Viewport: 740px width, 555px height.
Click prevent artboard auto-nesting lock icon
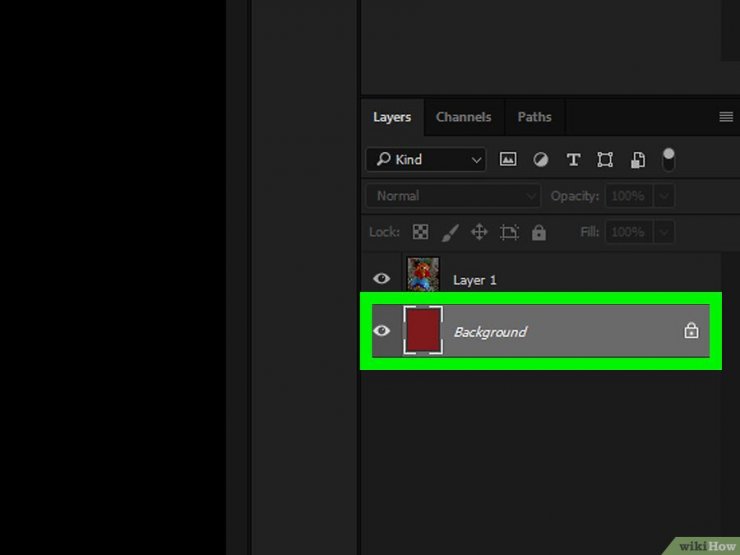[x=509, y=232]
